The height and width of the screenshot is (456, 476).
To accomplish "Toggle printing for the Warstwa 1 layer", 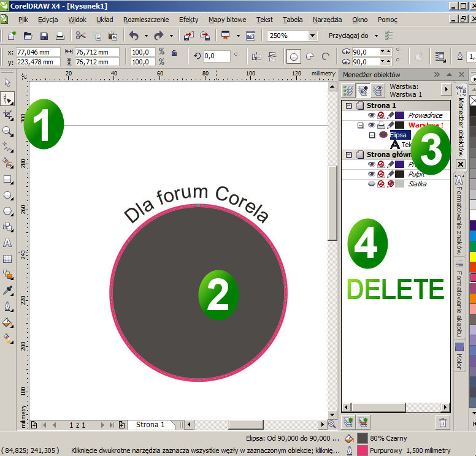I will [381, 125].
